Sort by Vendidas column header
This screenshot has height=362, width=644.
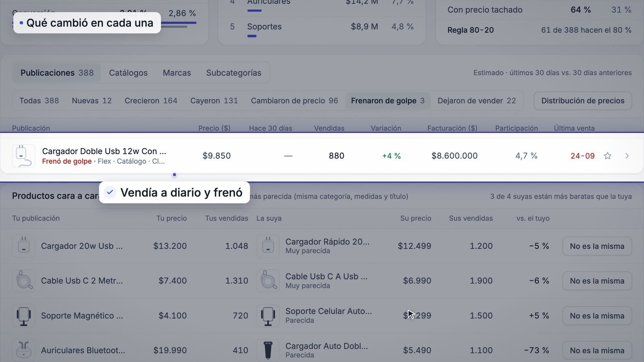tap(329, 128)
